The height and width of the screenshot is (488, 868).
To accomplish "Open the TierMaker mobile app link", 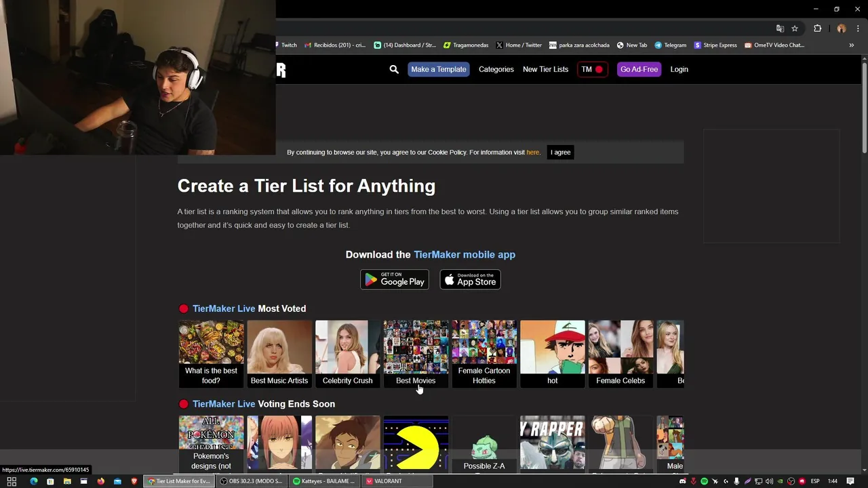I will coord(465,255).
